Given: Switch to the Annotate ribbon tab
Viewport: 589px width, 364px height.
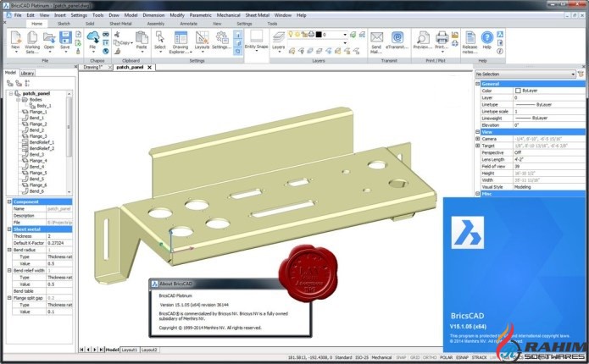Looking at the screenshot, I should pos(189,23).
